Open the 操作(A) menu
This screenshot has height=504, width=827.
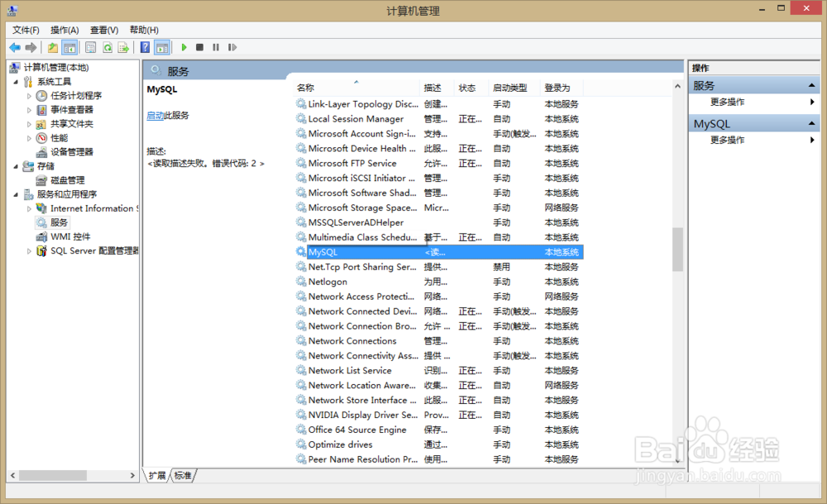[x=65, y=30]
